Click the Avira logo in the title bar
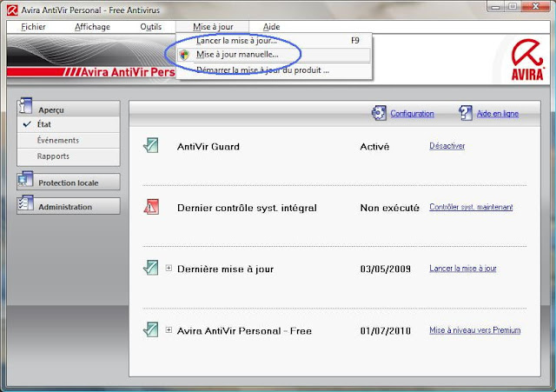This screenshot has height=392, width=556. coord(12,10)
